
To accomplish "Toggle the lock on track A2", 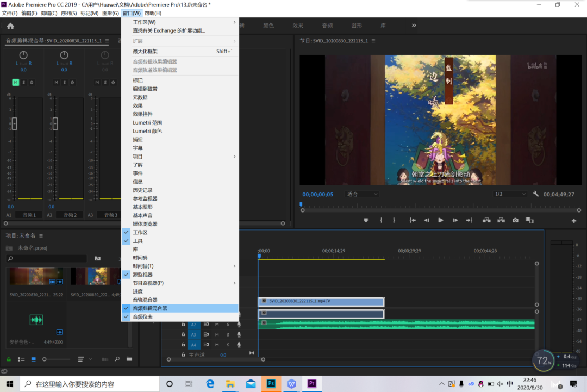I will point(184,324).
